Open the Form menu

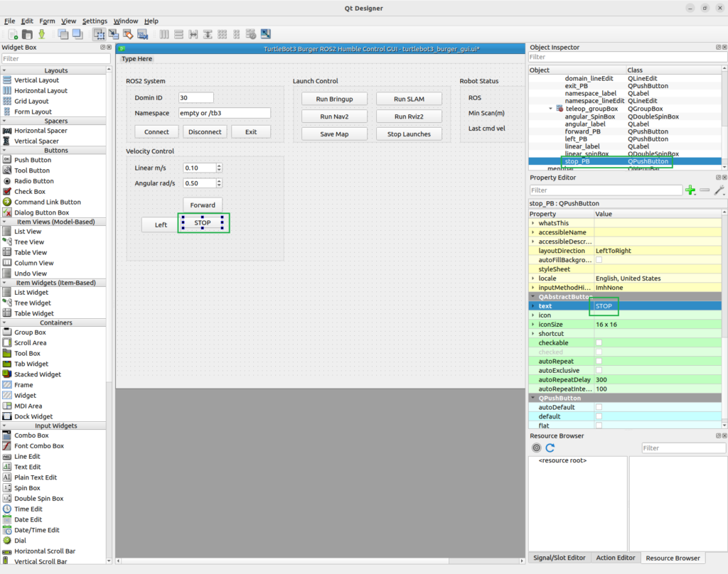[x=47, y=21]
